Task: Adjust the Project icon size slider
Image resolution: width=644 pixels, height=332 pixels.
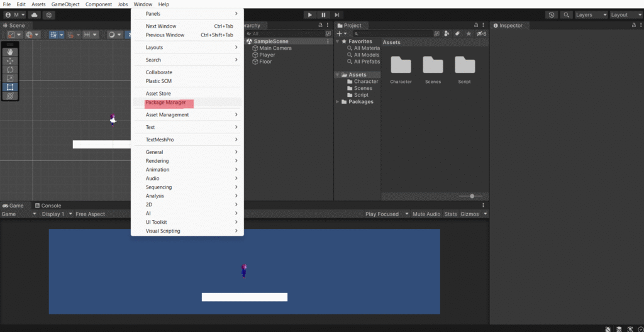Action: (472, 196)
